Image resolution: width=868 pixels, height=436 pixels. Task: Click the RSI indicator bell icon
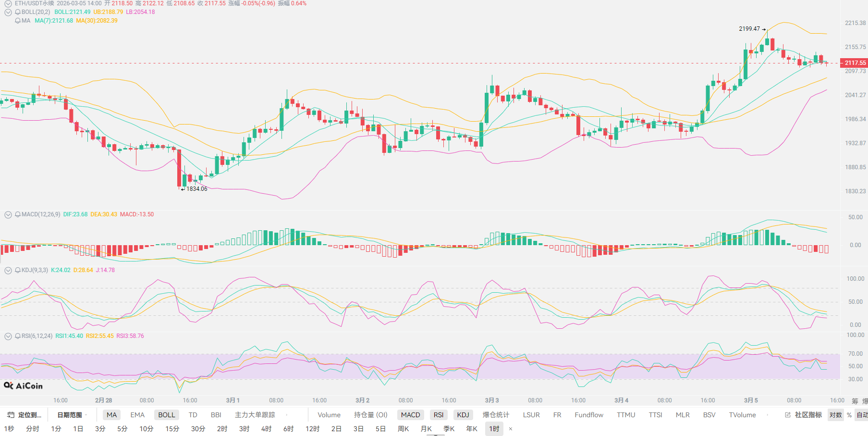(x=18, y=336)
